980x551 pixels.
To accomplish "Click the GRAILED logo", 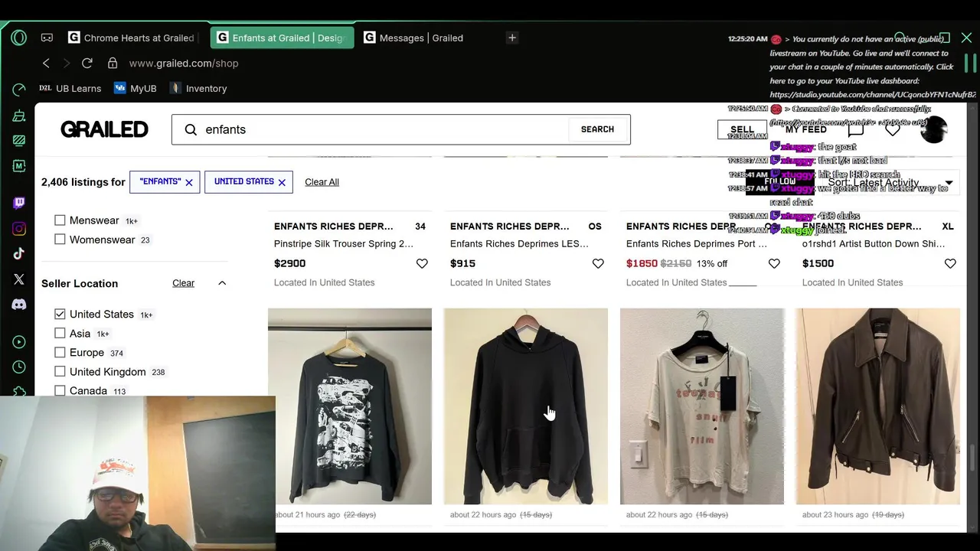I will (x=104, y=129).
